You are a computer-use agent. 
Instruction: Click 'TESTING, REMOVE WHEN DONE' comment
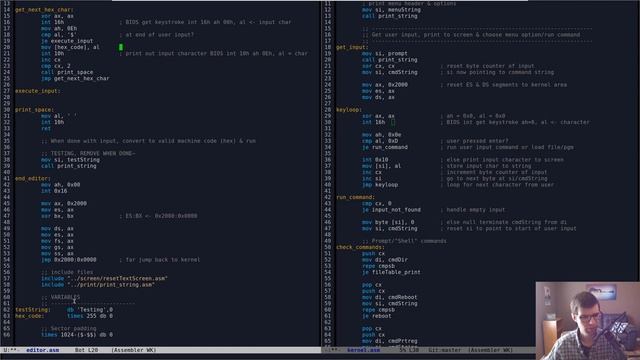click(88, 153)
